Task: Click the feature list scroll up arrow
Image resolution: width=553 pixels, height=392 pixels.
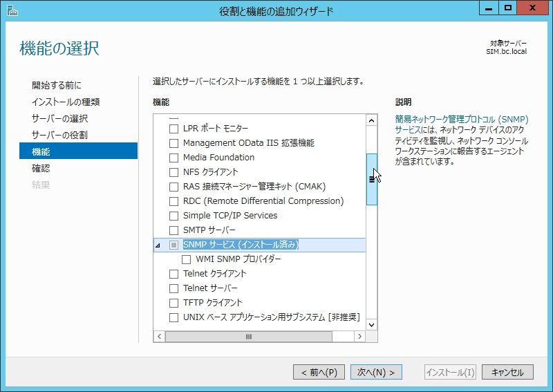Action: click(x=371, y=121)
